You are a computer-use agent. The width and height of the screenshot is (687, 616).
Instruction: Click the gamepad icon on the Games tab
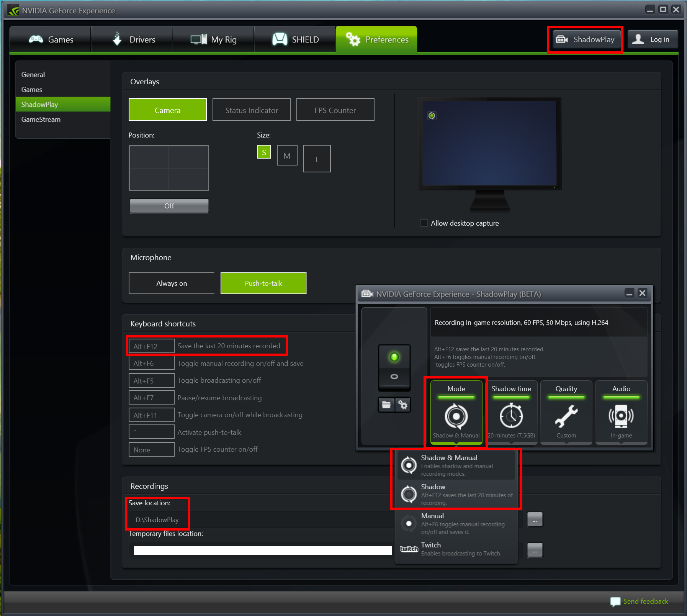pos(36,39)
